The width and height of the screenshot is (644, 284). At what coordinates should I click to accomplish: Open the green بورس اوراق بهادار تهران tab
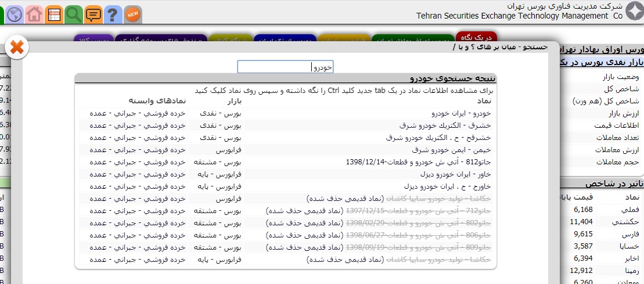coord(413,38)
